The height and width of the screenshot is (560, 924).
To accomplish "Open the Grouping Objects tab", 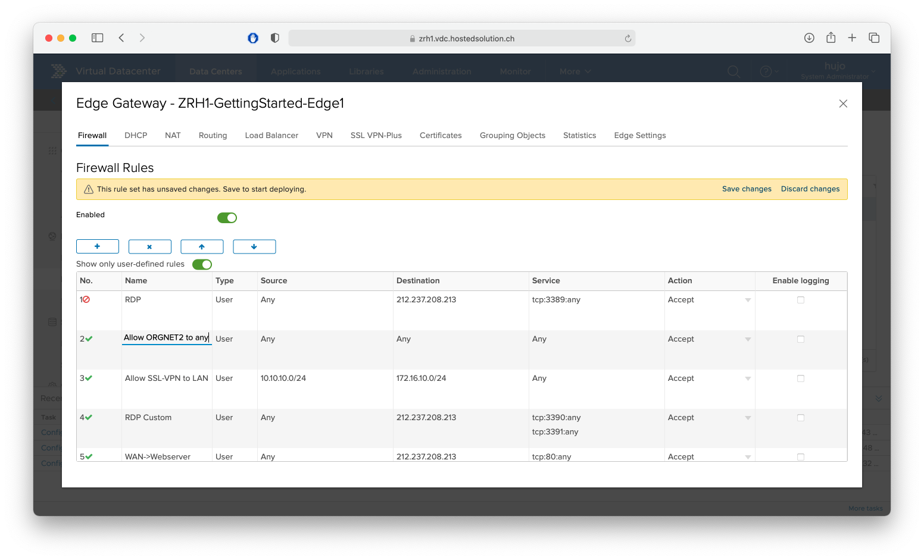I will point(513,135).
